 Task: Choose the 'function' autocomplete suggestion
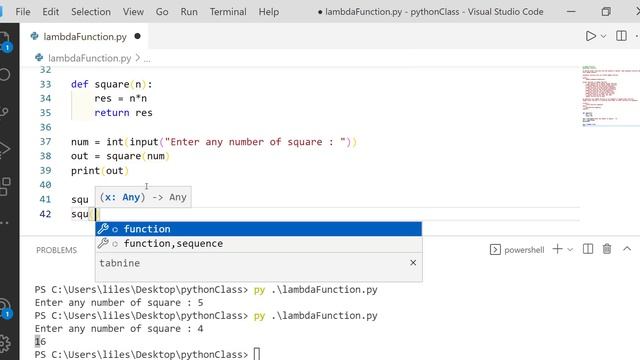258,229
